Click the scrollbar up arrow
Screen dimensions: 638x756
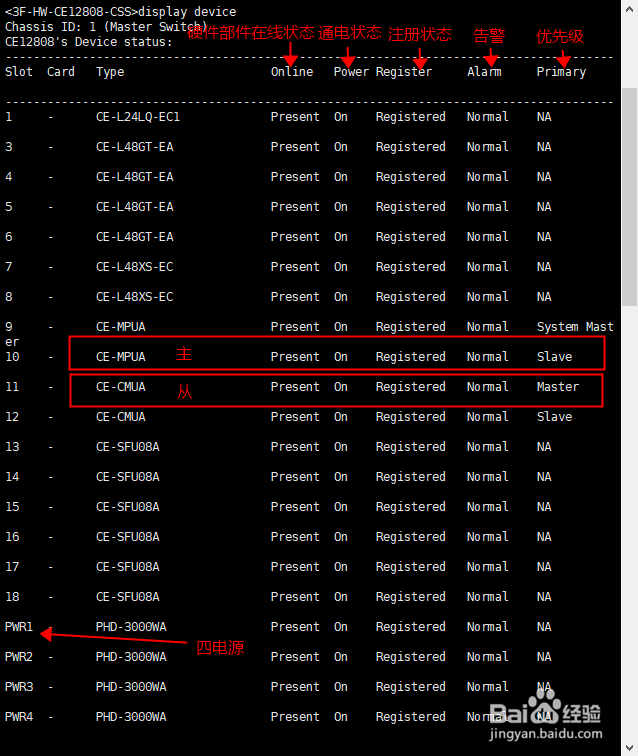(629, 9)
